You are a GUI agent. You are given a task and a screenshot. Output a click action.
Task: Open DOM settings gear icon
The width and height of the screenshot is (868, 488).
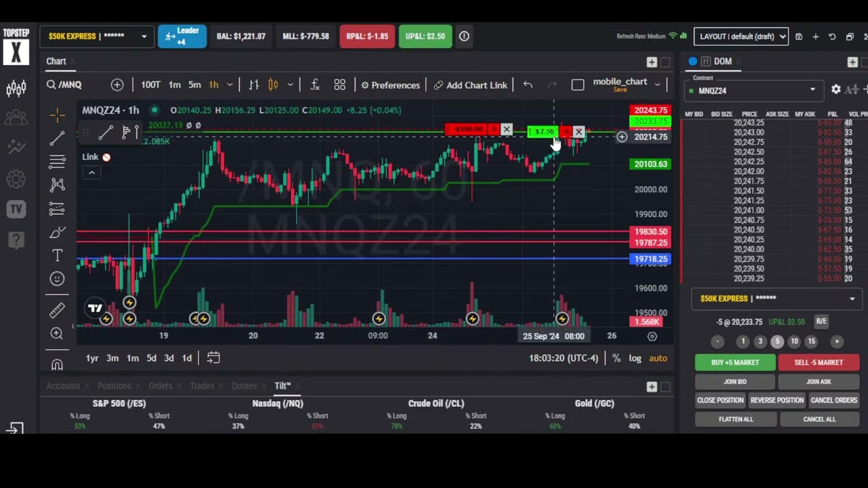click(x=836, y=89)
